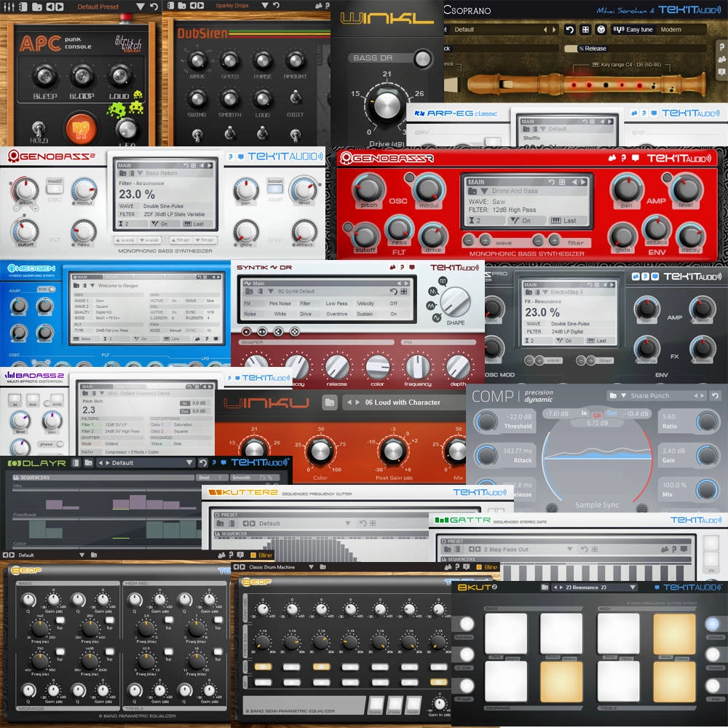Open the DubSiren preset folder icon
728x728 pixels.
(x=182, y=6)
